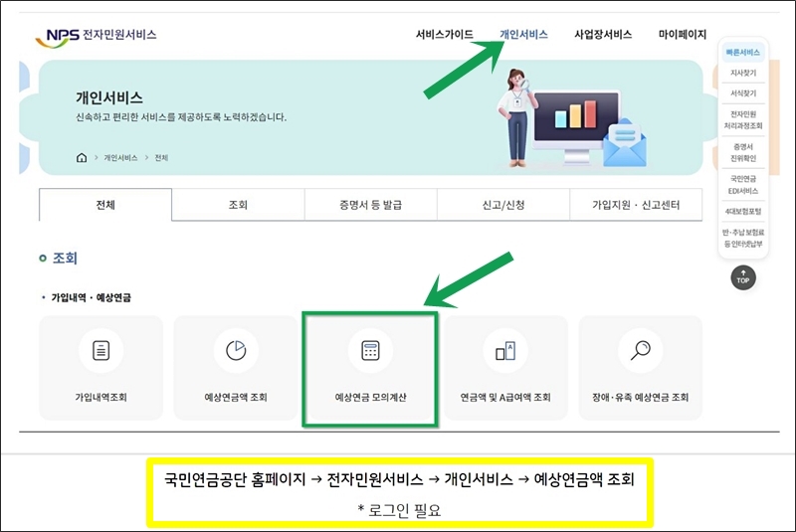Image resolution: width=796 pixels, height=532 pixels.
Task: Open 가입내역조회 card label
Action: pos(101,397)
